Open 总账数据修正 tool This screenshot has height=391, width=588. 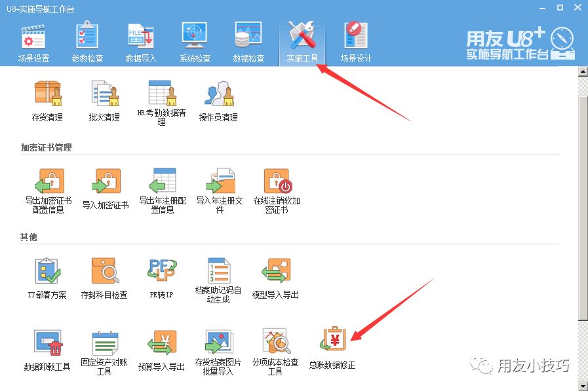pyautogui.click(x=332, y=349)
